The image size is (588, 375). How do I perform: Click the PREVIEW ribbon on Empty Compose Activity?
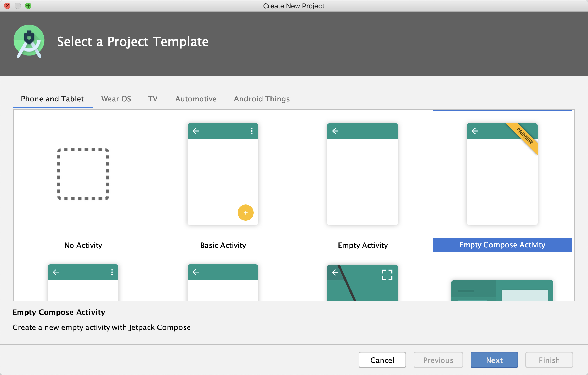(524, 136)
